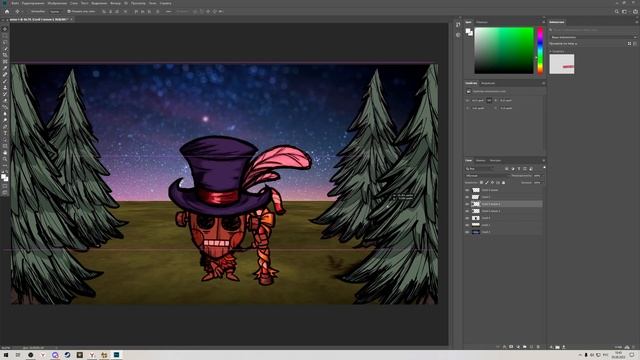Click the Home icon in options bar
This screenshot has width=640, height=360.
7,11
